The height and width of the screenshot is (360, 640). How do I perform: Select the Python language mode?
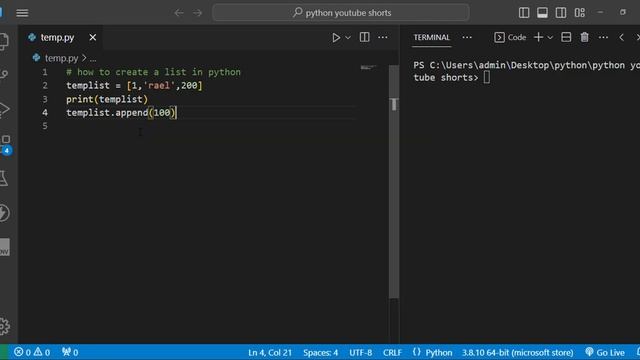[439, 353]
